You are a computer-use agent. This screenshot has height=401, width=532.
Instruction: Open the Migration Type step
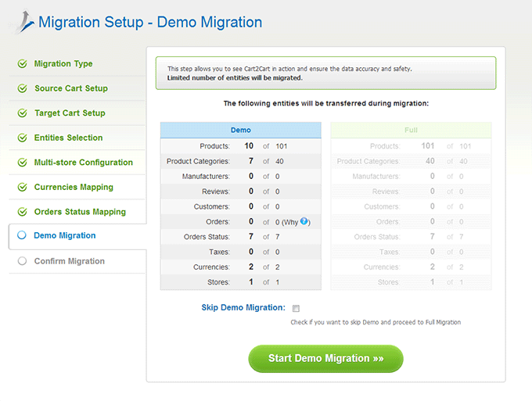[63, 64]
